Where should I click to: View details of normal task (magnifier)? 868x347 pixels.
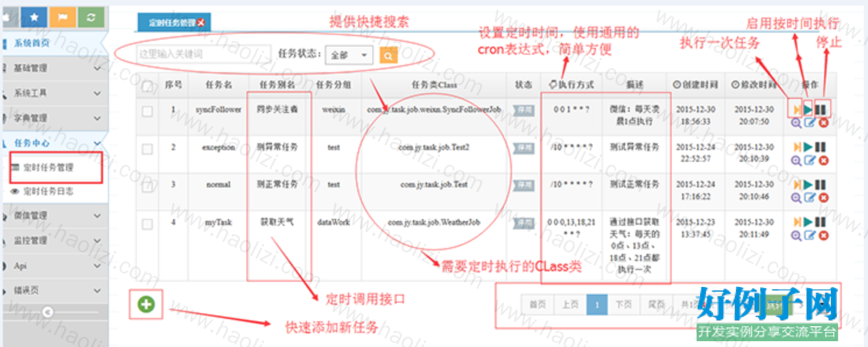click(796, 197)
